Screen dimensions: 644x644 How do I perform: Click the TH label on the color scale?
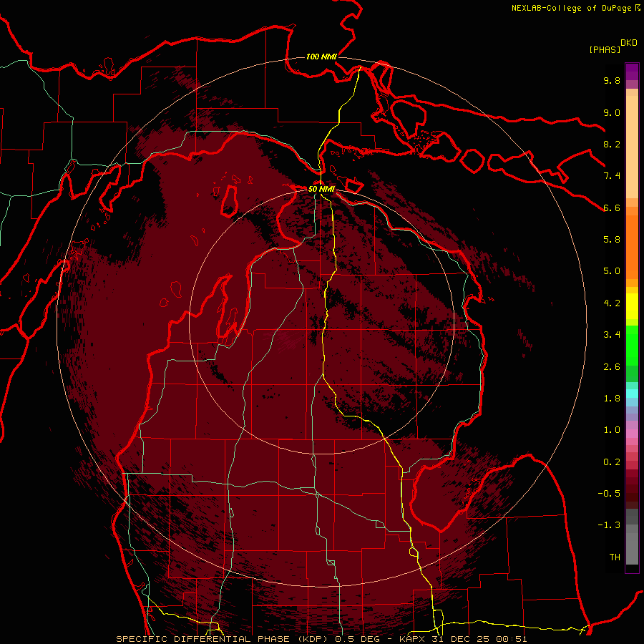[615, 557]
